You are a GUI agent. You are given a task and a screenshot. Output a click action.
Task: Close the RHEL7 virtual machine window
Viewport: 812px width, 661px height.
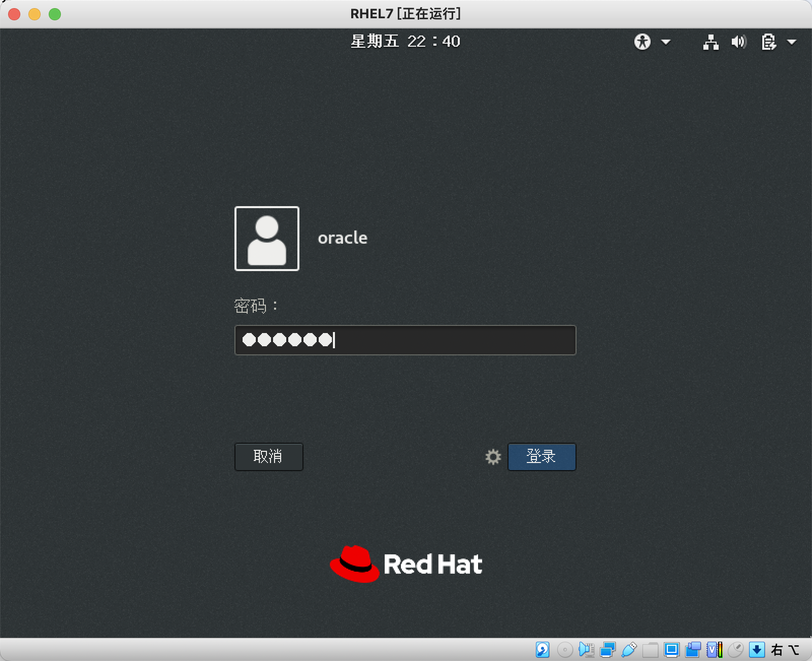(14, 14)
